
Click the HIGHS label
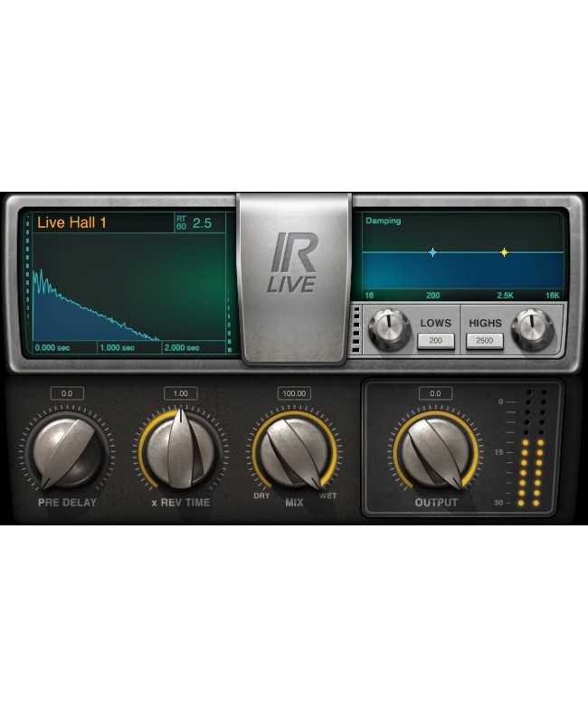[x=486, y=323]
